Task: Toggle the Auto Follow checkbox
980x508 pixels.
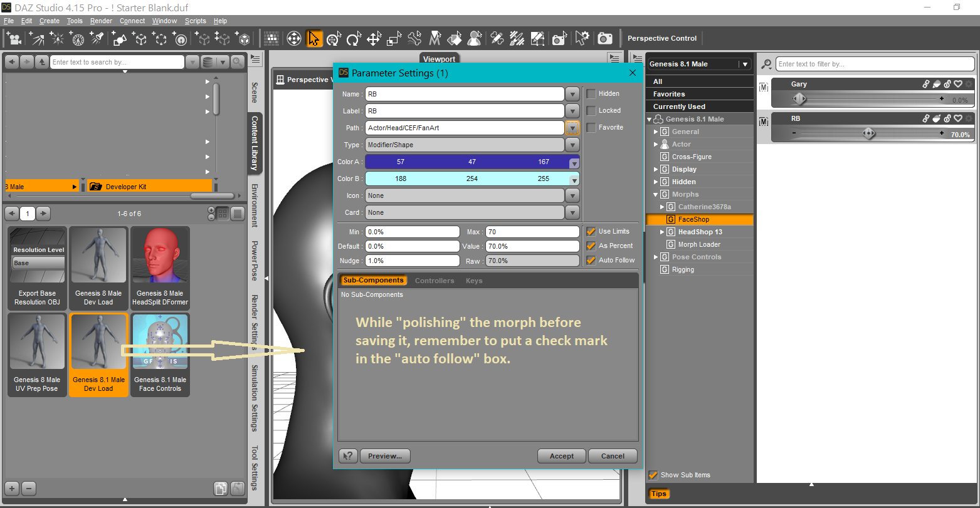Action: tap(591, 261)
